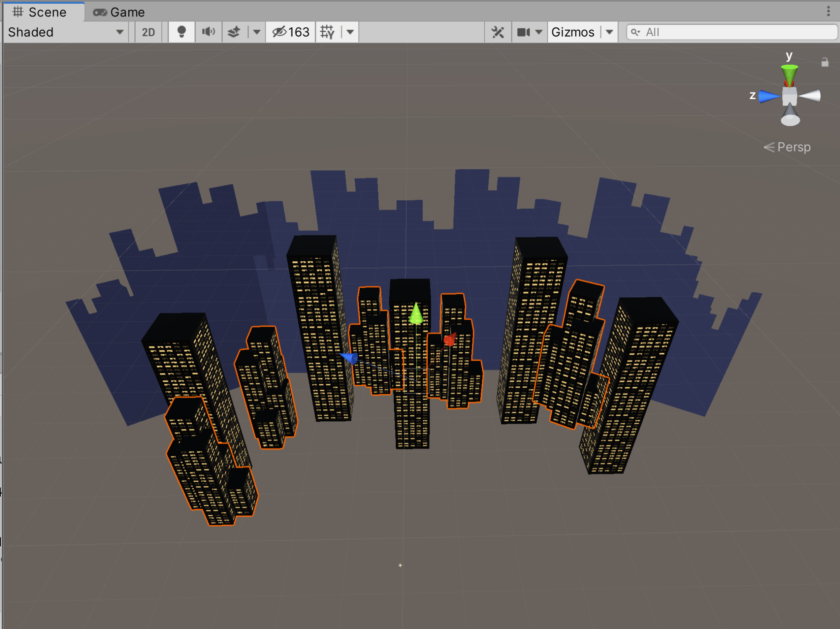This screenshot has height=629, width=840.
Task: Click Persp to switch projection mode
Action: point(794,147)
